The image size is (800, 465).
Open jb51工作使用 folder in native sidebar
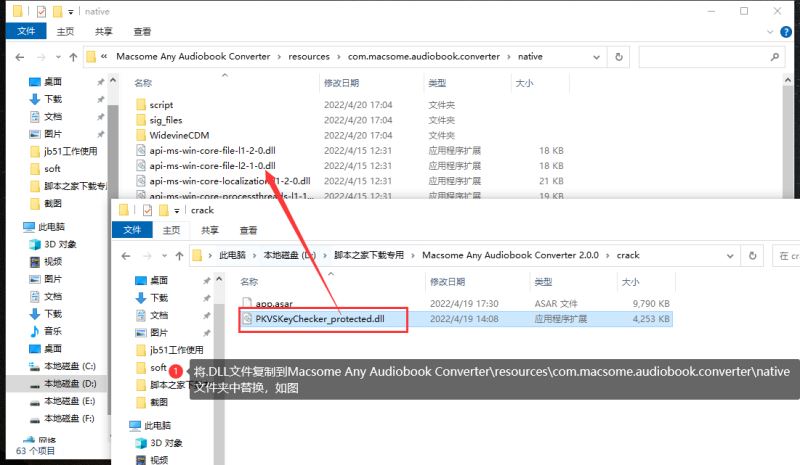point(70,151)
